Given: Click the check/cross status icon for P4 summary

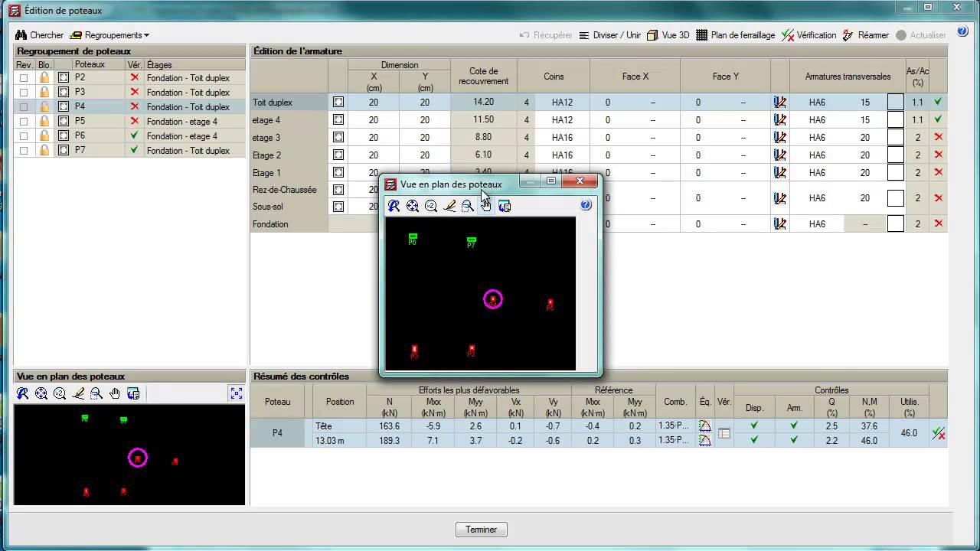Looking at the screenshot, I should (938, 433).
